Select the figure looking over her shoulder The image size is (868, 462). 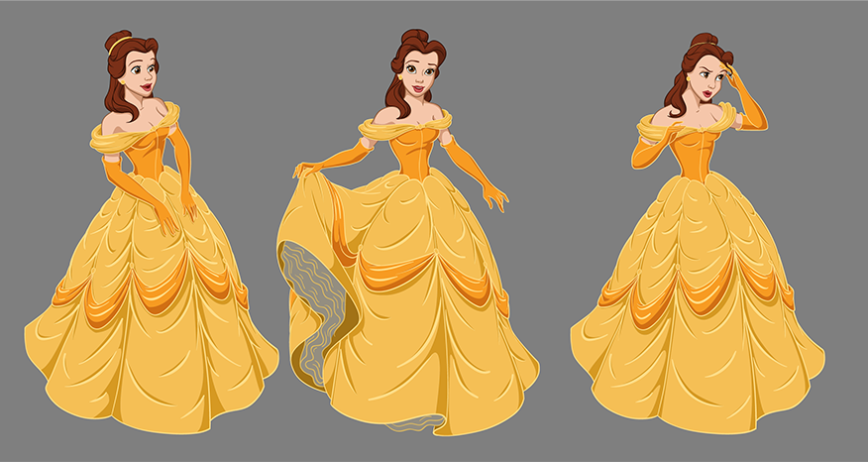coord(152,233)
